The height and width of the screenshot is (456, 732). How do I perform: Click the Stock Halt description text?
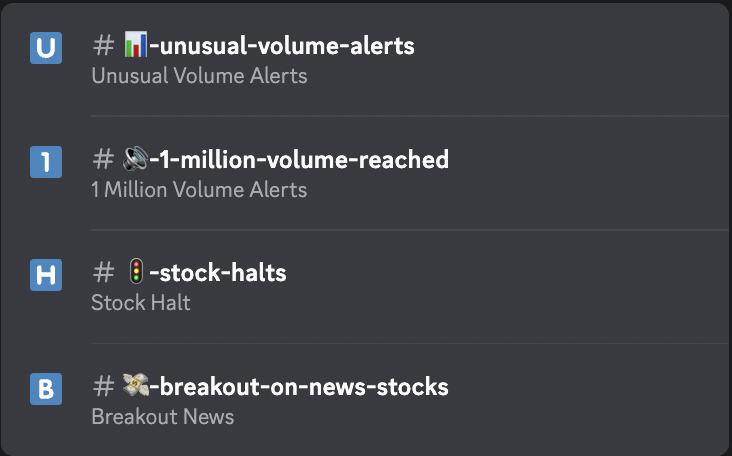point(141,303)
